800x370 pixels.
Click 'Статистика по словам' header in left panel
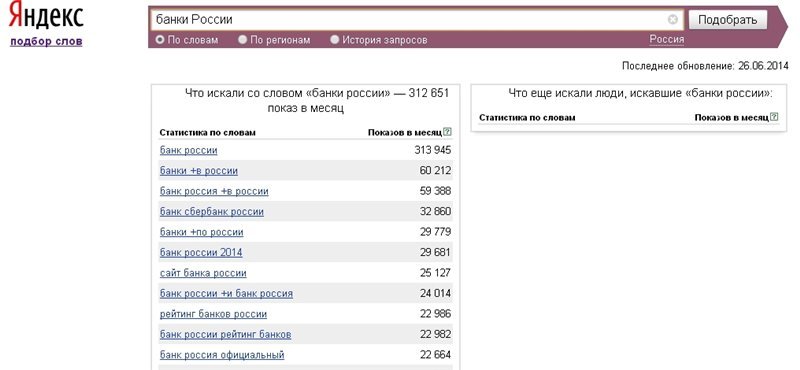click(x=207, y=133)
